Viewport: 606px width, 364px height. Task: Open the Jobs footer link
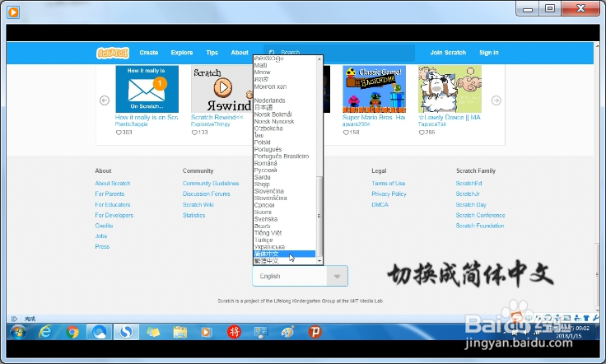click(x=101, y=236)
